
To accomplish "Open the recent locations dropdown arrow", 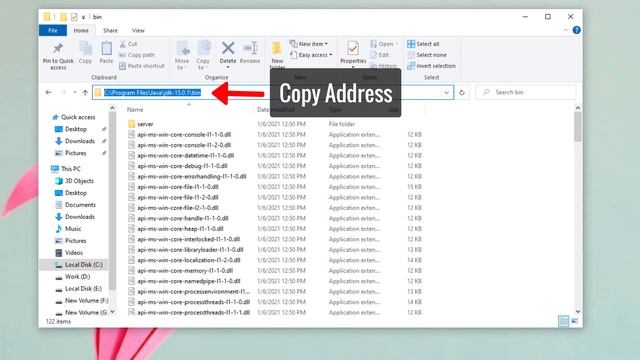I will 75,92.
